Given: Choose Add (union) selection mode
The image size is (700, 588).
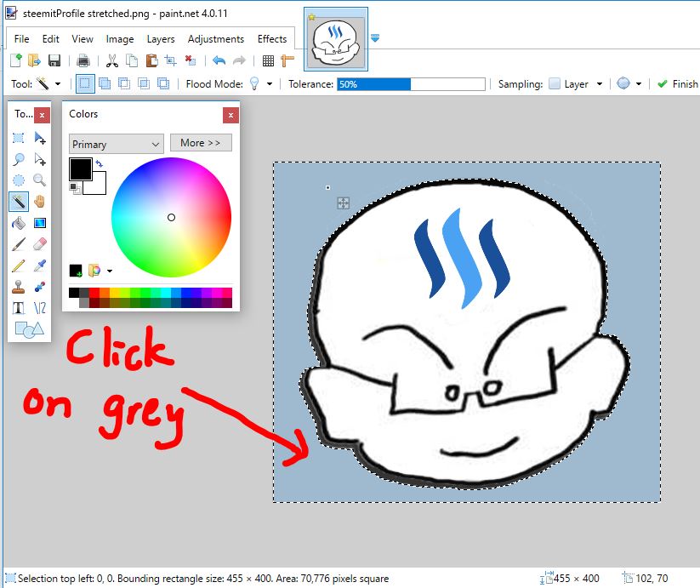Looking at the screenshot, I should [x=105, y=84].
